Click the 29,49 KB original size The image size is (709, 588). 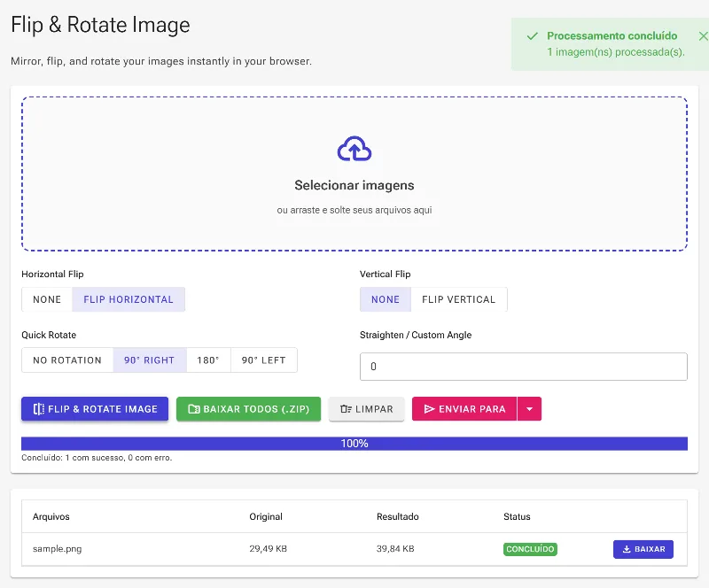[269, 549]
